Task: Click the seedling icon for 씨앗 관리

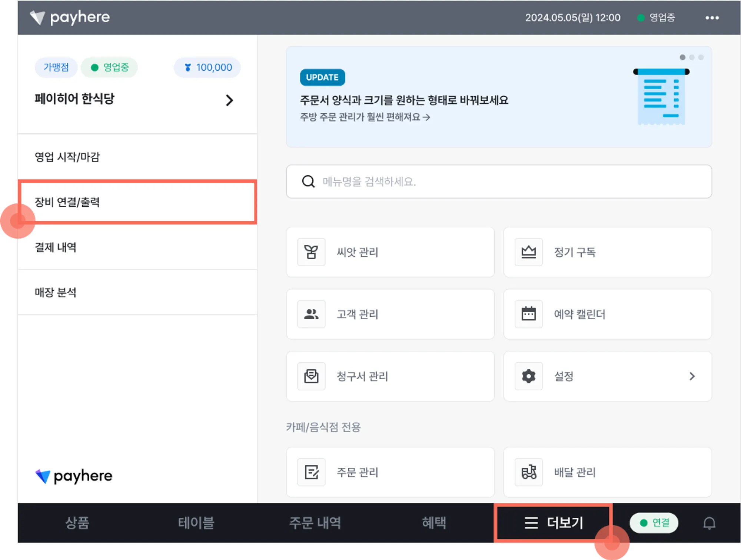Action: pos(311,252)
